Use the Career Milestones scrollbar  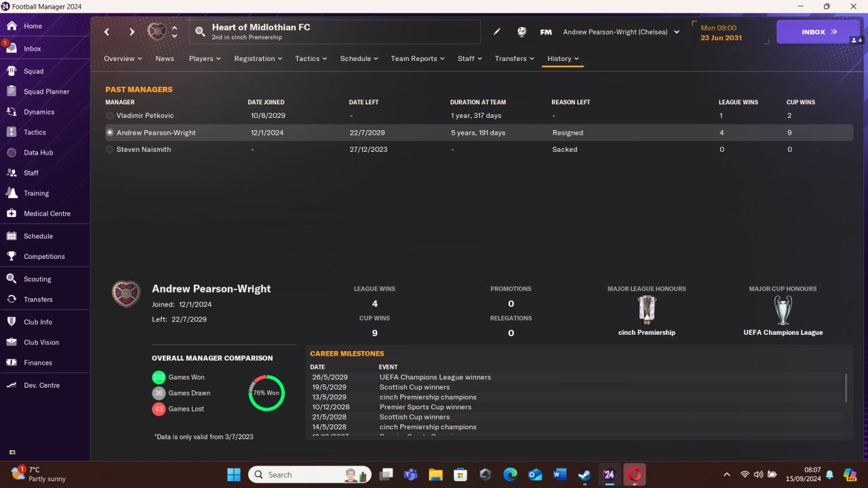(x=846, y=387)
